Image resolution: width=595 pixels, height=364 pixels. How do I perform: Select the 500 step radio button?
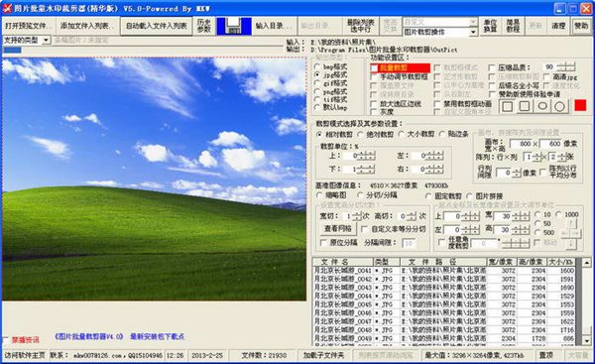coord(537,232)
